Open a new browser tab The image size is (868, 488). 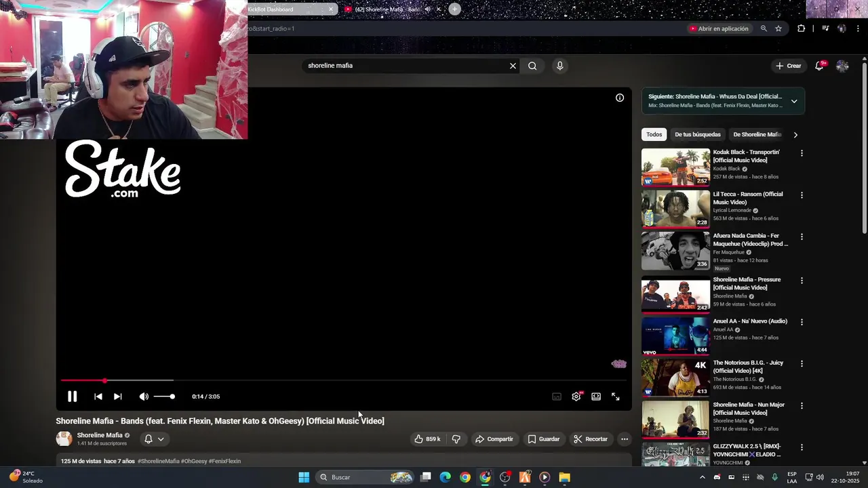tap(454, 9)
